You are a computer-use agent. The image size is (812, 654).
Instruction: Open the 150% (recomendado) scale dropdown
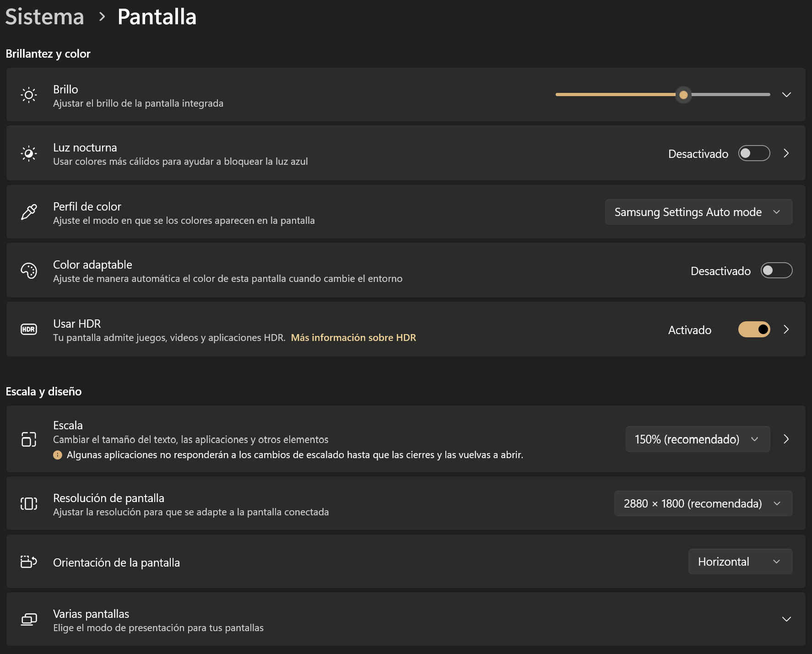point(698,439)
